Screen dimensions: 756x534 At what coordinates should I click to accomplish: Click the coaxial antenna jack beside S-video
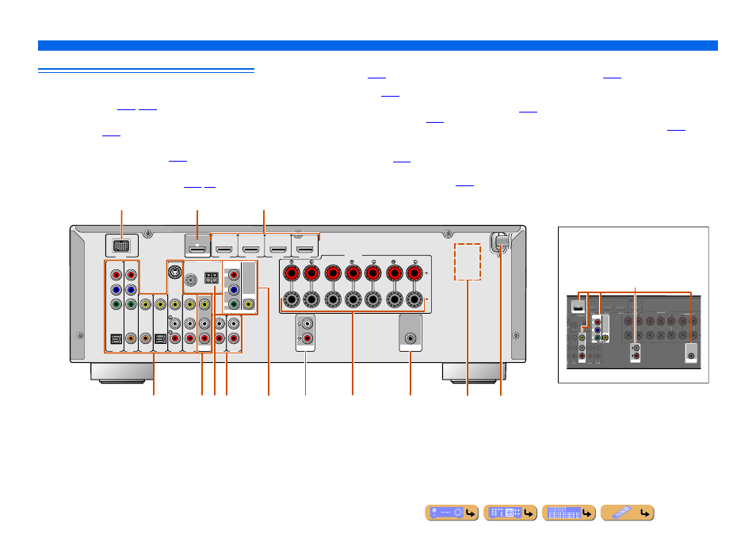coord(191,280)
